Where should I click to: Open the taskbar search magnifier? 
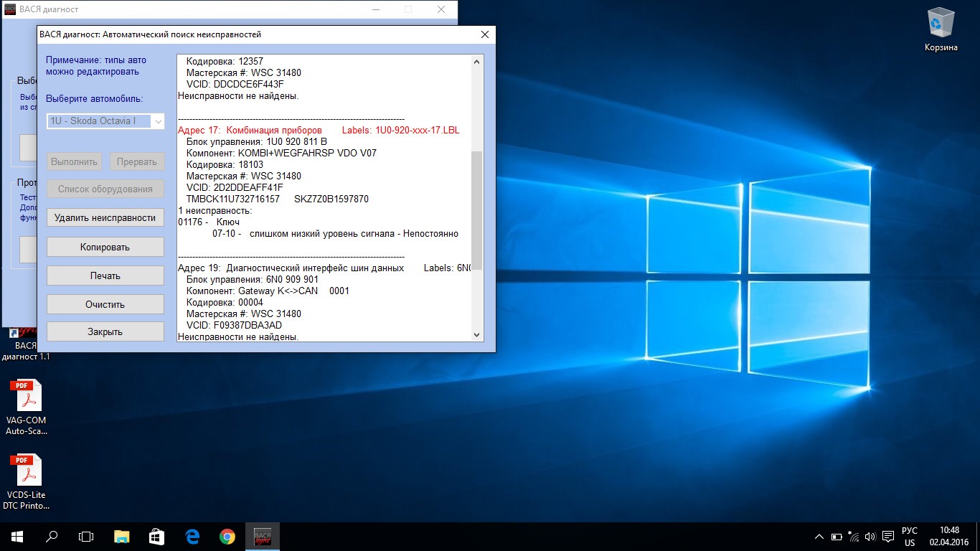[52, 536]
